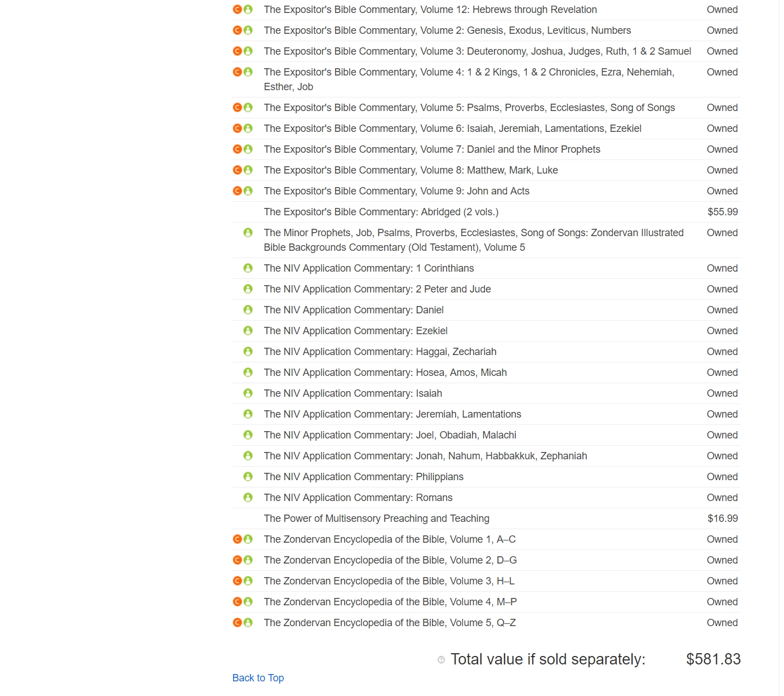The height and width of the screenshot is (696, 784).
Task: Open Expositor's Volume 7: Daniel and the Minor Prophets
Action: coord(432,149)
